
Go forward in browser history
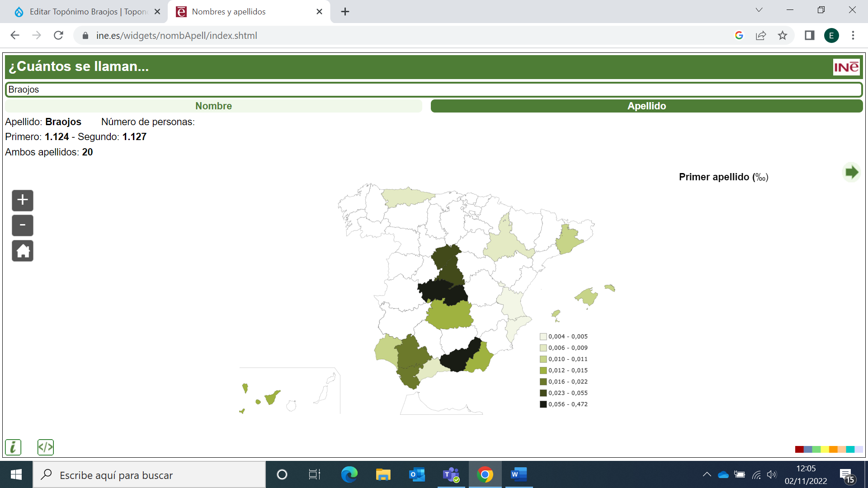click(37, 35)
